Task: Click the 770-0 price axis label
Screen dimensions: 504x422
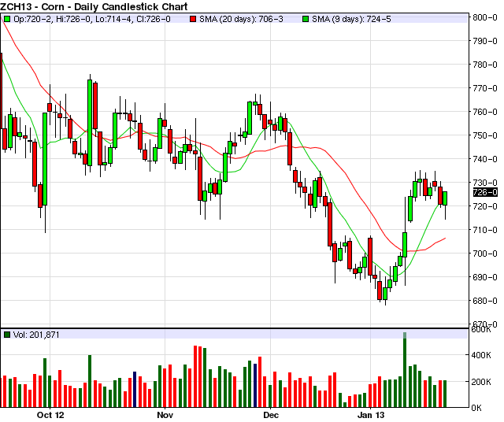Action: pyautogui.click(x=485, y=88)
